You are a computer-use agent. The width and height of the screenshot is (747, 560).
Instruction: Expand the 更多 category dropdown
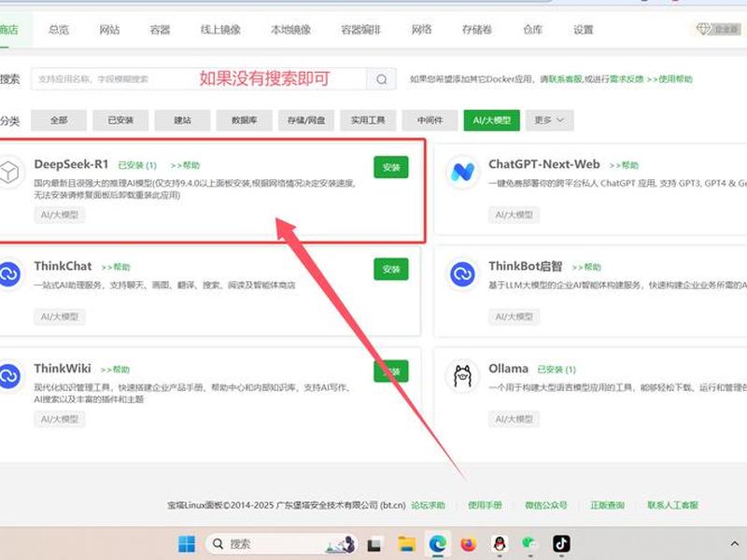pyautogui.click(x=549, y=120)
